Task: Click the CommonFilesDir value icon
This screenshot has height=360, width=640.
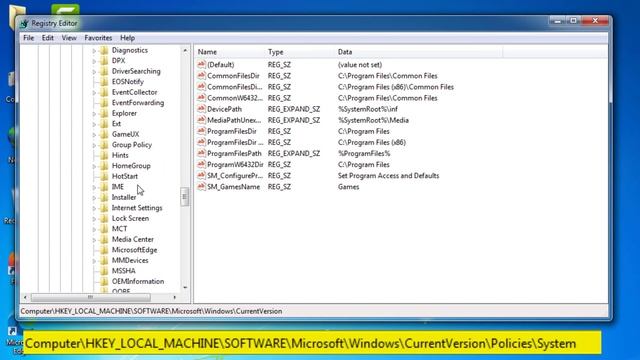Action: [201, 76]
